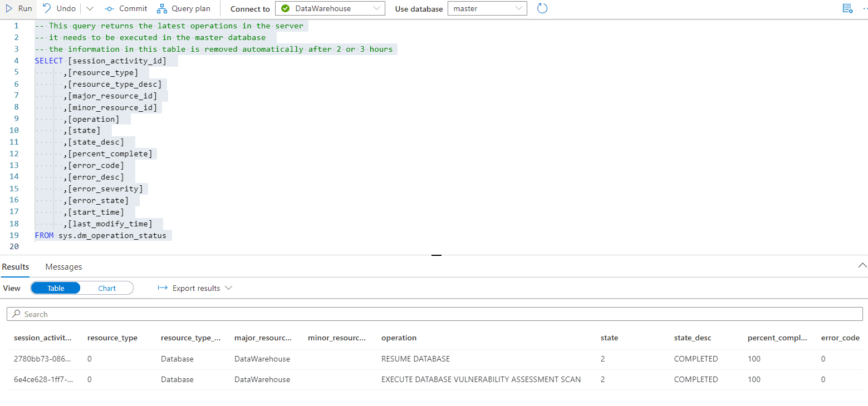
Task: Sort by the major_resource column header
Action: [263, 338]
